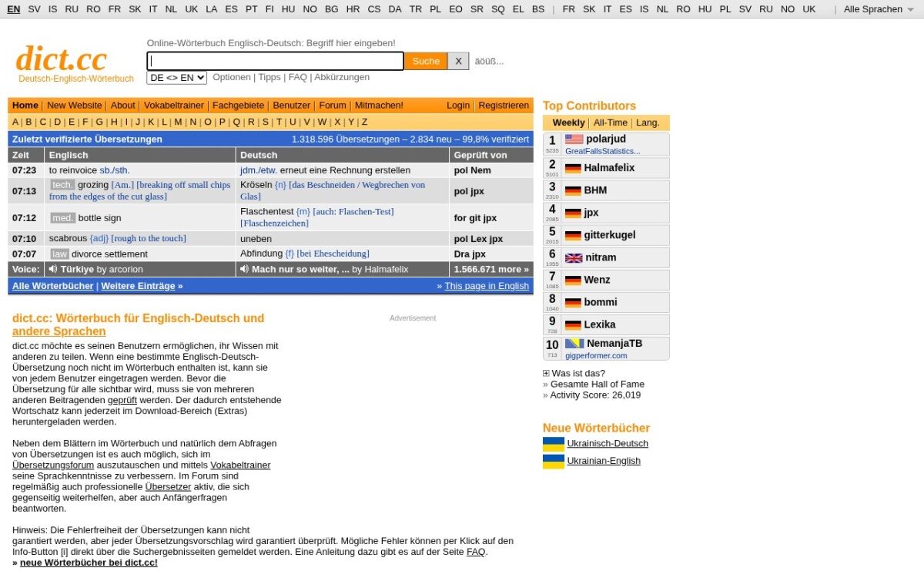Click the German flag next to BHM

pos(573,190)
